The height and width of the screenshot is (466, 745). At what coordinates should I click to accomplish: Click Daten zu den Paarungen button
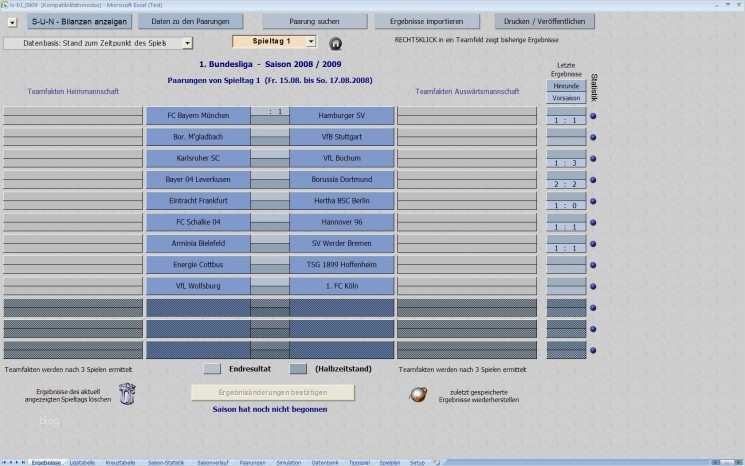coord(191,21)
